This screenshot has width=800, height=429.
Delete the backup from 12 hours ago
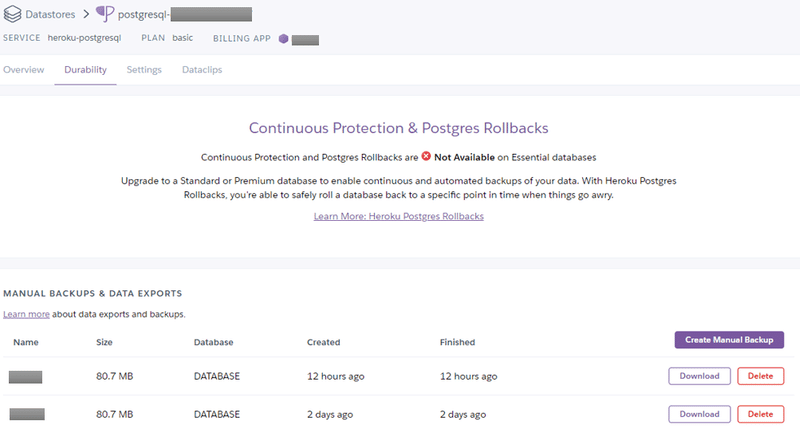(x=761, y=376)
